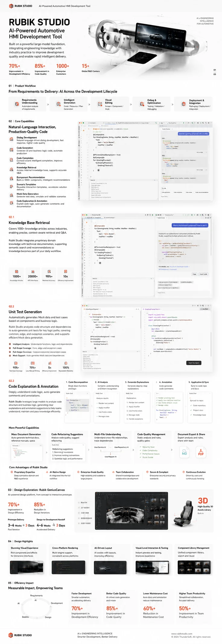Click the Insert to project button
This screenshot has height=644, width=222.
click(194, 363)
